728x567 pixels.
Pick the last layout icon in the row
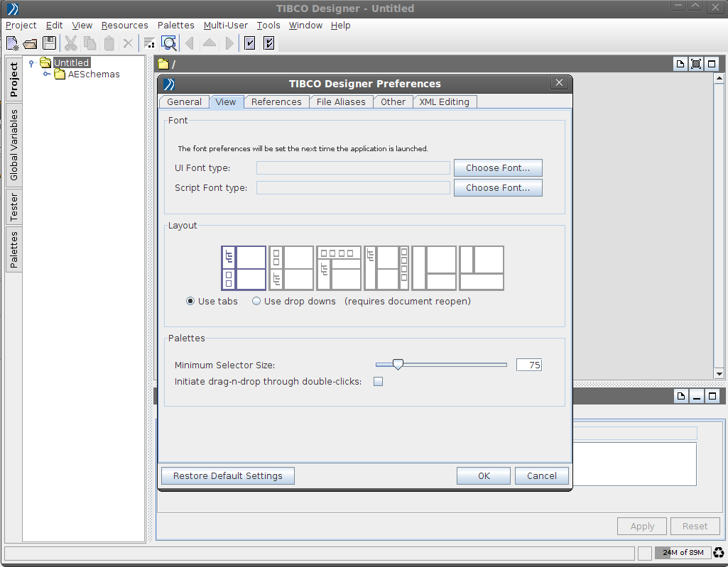482,268
